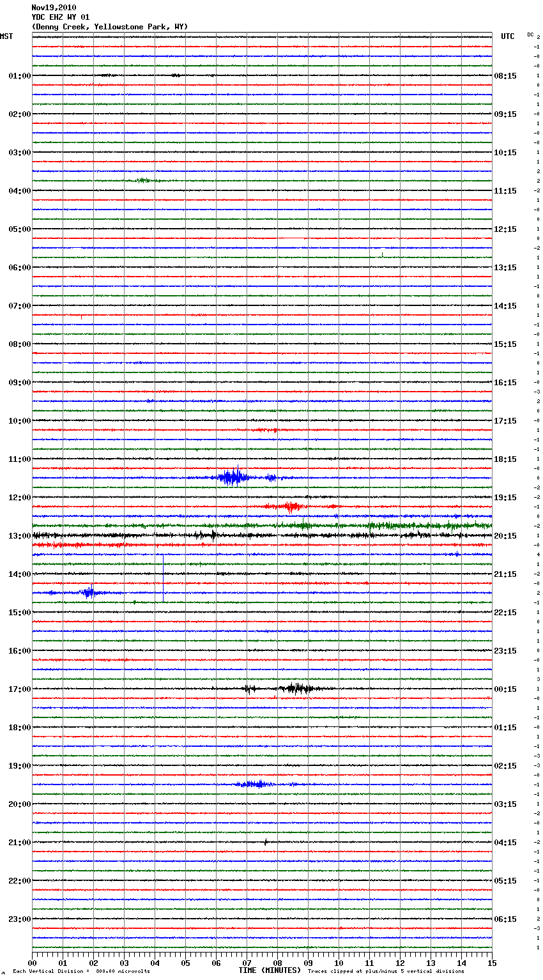Screen dimensions: 543x980
Task: Select the 17:00 MST time label
Action: click(19, 689)
